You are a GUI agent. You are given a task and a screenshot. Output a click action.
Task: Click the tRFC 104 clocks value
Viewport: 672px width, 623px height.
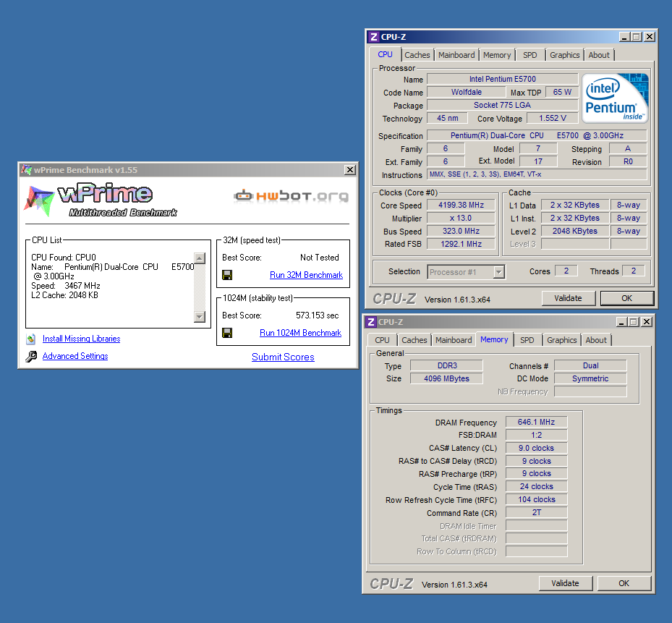536,499
